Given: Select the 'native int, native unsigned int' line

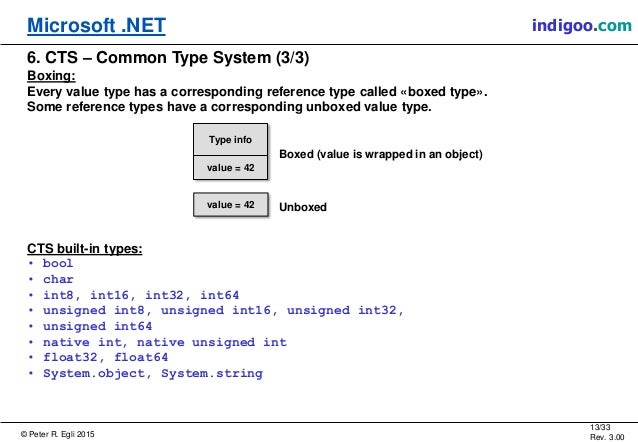Looking at the screenshot, I should click(x=165, y=342).
